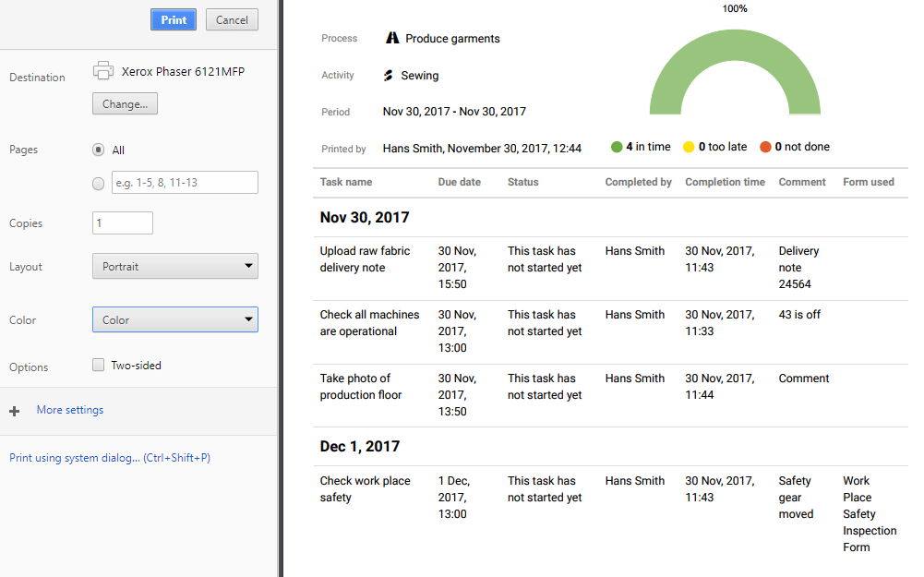Expand More settings with the plus icon

[15, 411]
